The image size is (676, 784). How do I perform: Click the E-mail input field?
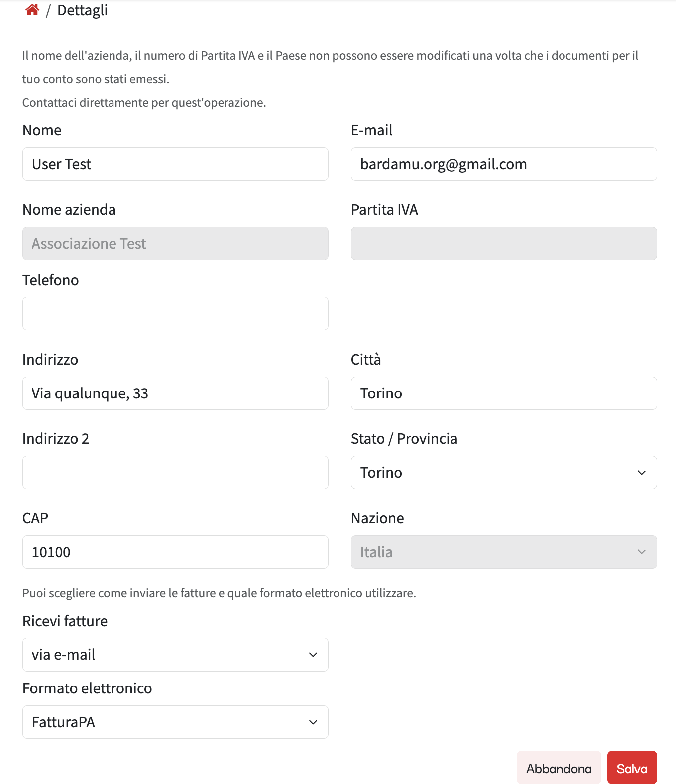click(x=504, y=164)
